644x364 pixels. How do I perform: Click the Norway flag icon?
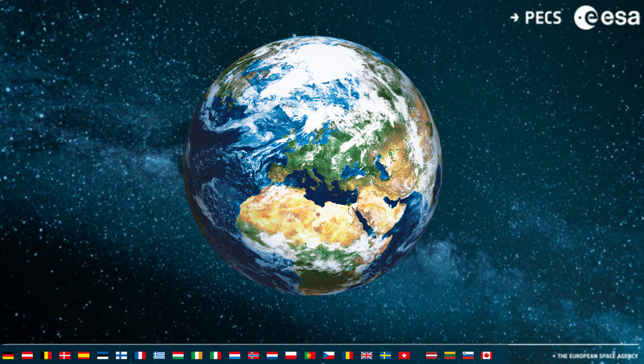tap(253, 355)
